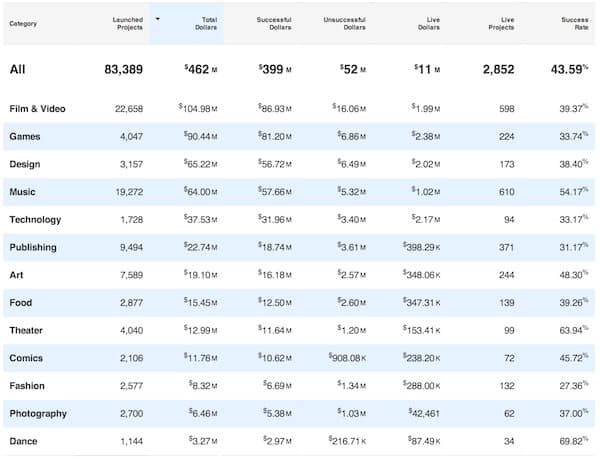Click the 83,389 total launched projects value
Viewport: 600px width, 459px height.
(120, 69)
